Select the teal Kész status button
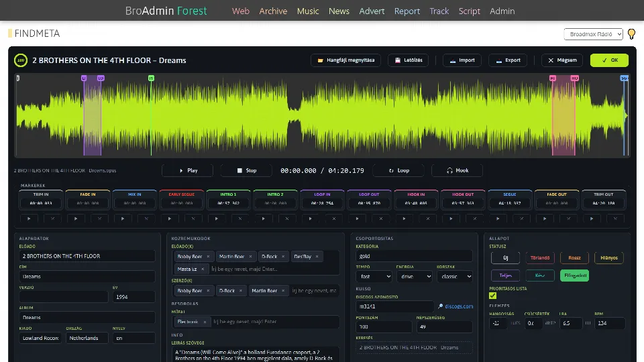This screenshot has height=362, width=644. pyautogui.click(x=539, y=276)
